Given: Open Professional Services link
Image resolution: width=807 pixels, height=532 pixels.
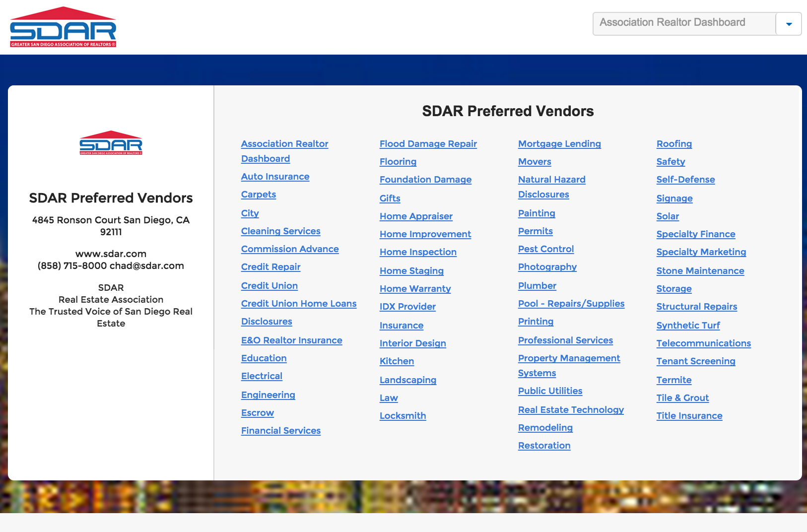Looking at the screenshot, I should (x=565, y=340).
